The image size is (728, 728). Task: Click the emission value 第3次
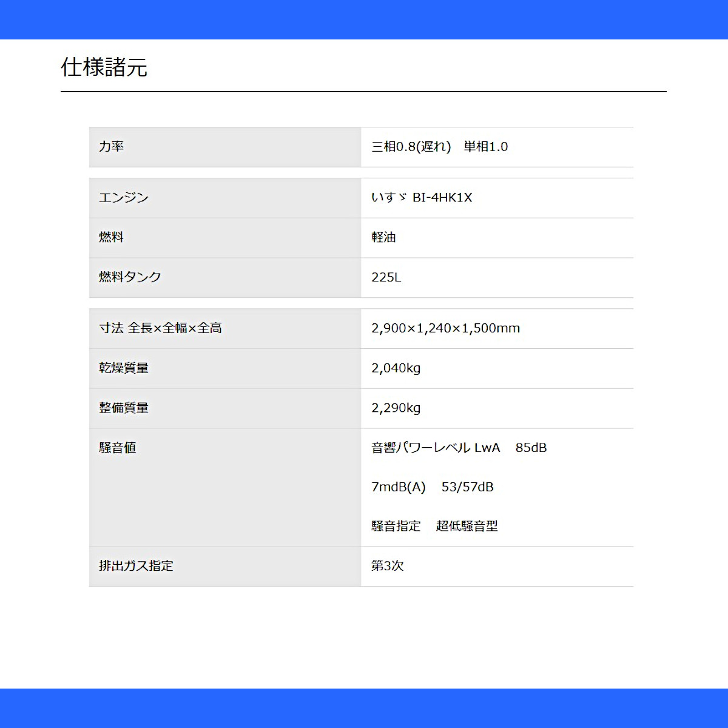point(388,566)
